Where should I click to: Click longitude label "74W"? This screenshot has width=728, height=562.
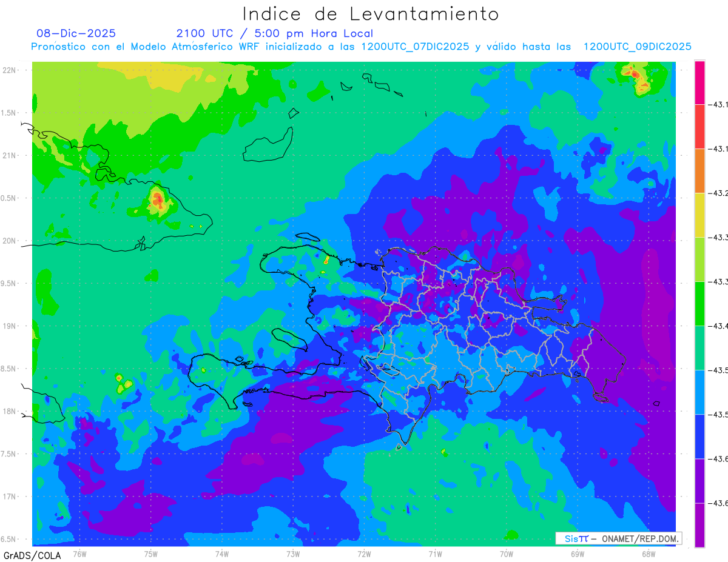[x=221, y=554]
